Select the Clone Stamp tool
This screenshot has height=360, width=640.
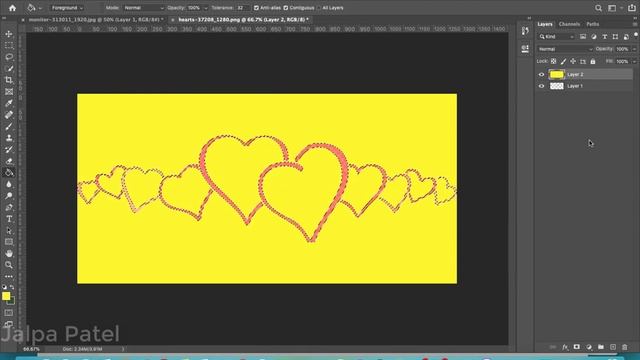[x=9, y=138]
